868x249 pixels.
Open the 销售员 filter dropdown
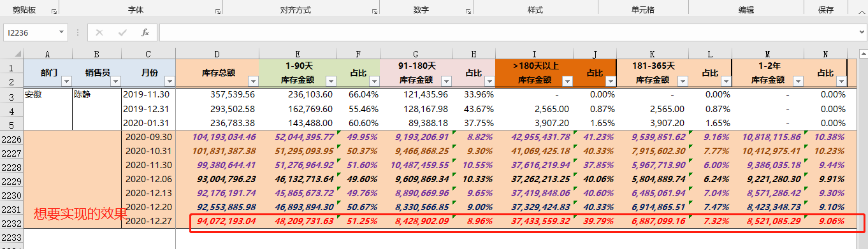coord(116,81)
